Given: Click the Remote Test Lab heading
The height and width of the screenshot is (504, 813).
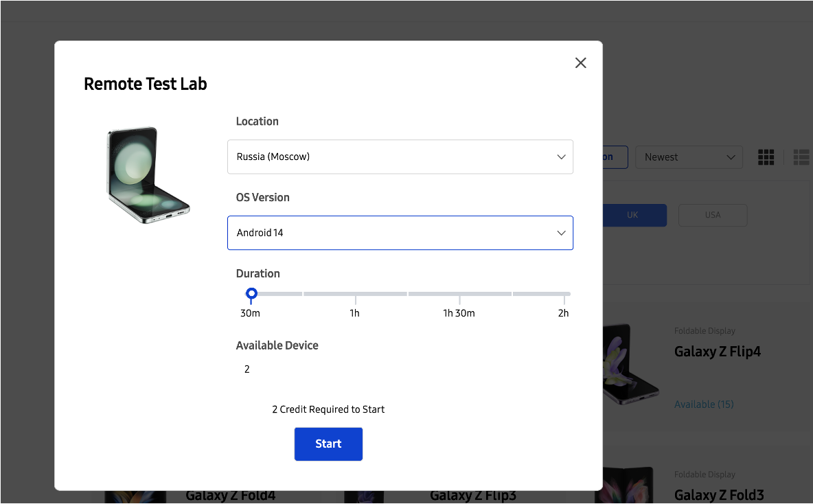Looking at the screenshot, I should point(146,84).
